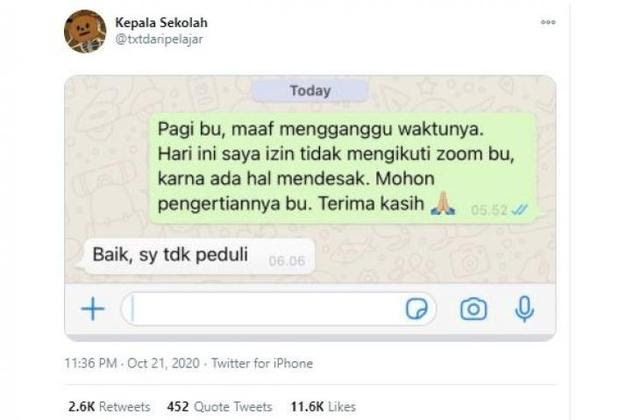Click the blue double-check read receipt

[x=520, y=210]
